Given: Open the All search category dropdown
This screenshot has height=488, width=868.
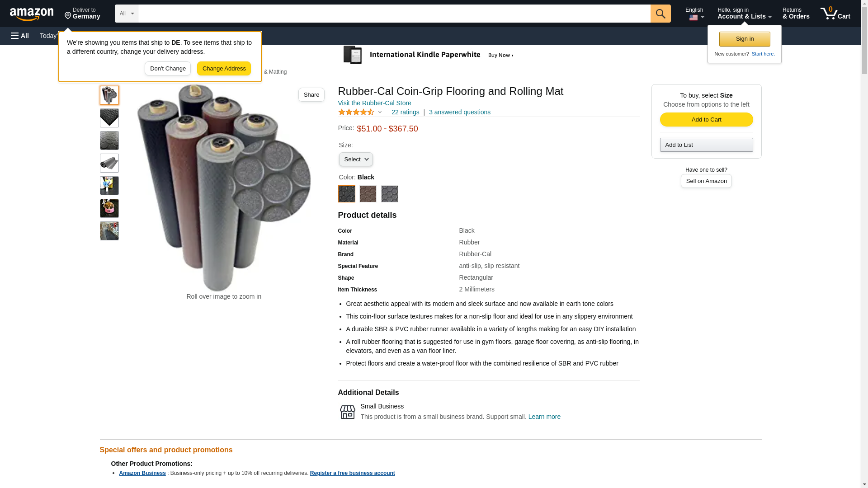Looking at the screenshot, I should 126,14.
